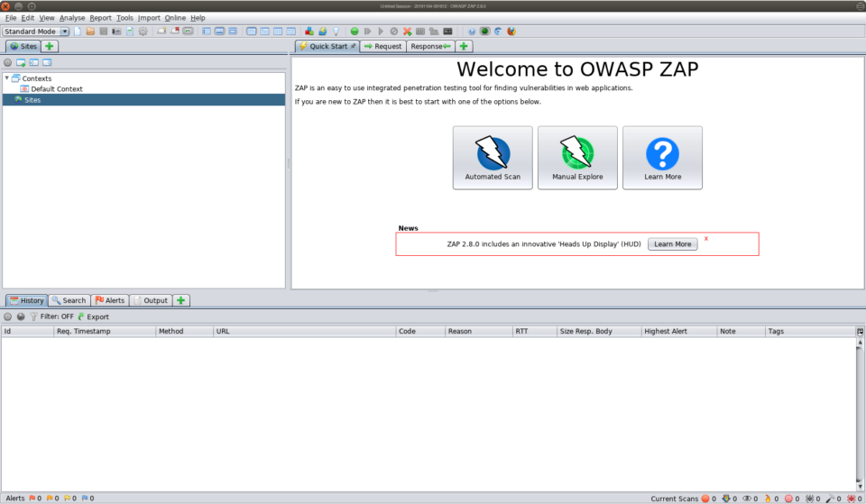Dismiss the News box with red x

pos(705,238)
